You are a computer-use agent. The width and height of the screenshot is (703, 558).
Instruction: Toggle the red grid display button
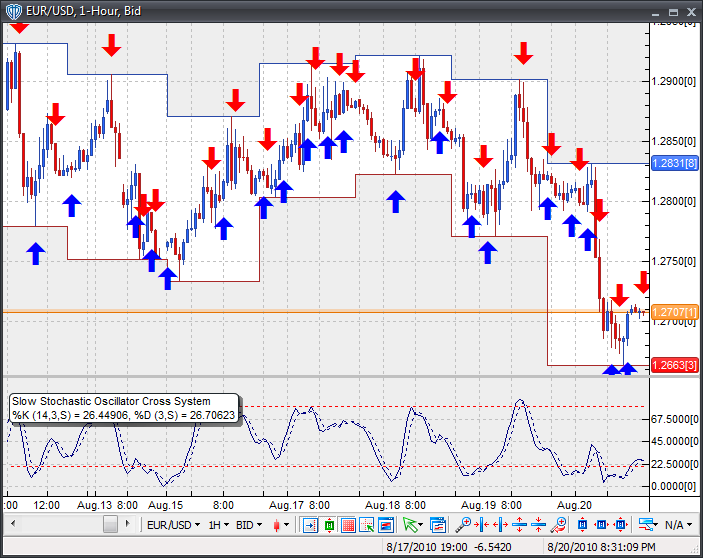(348, 524)
